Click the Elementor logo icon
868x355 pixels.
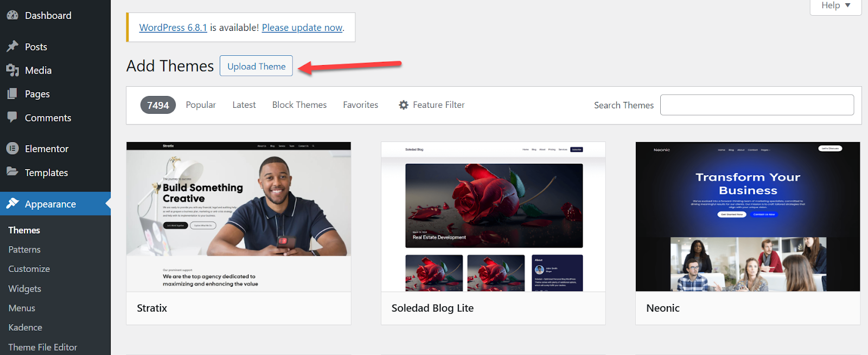pos(12,148)
